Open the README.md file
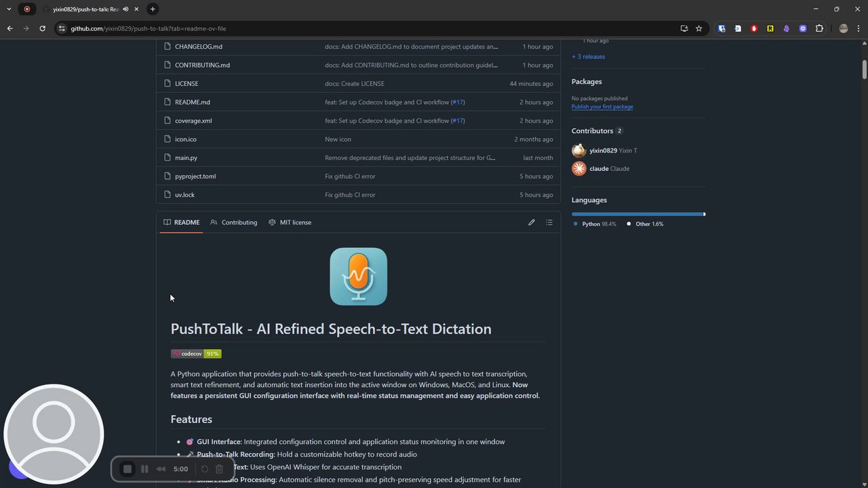 point(193,102)
